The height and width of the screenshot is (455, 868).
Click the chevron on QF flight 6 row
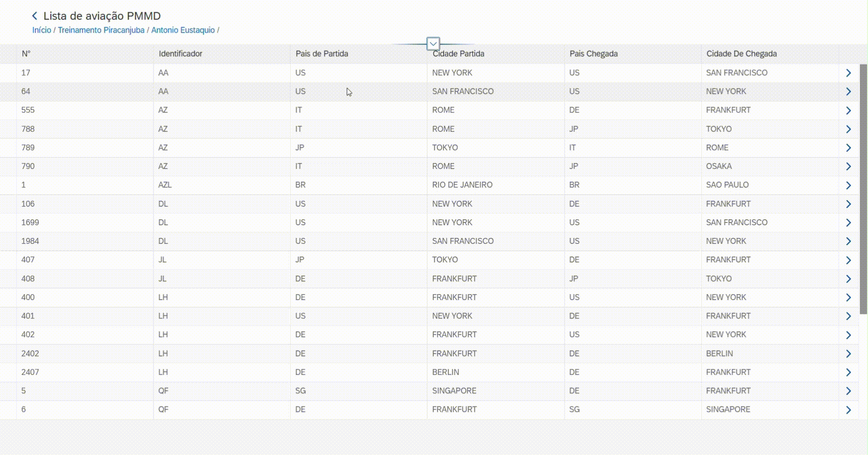coord(848,410)
